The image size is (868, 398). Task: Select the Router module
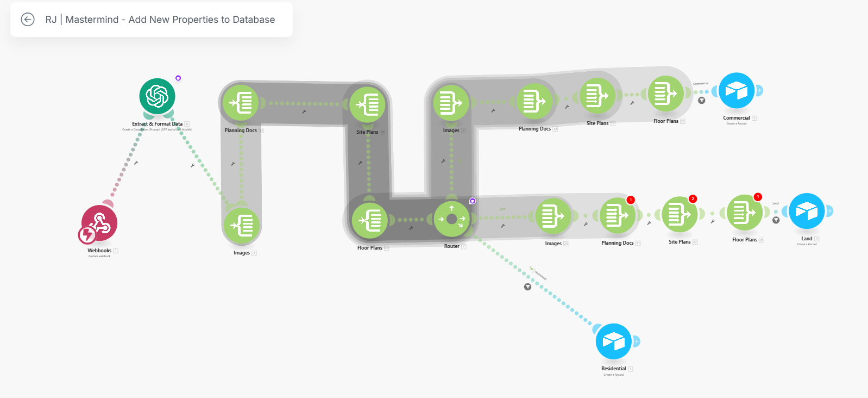[451, 219]
